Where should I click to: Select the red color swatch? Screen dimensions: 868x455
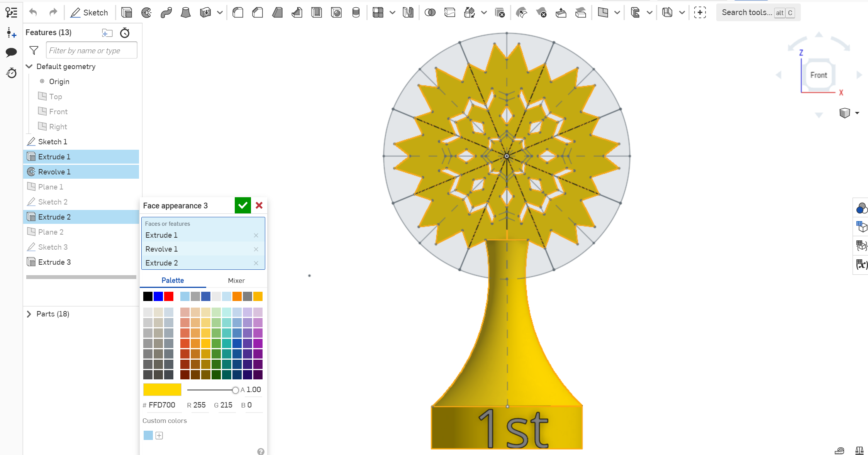pos(169,296)
